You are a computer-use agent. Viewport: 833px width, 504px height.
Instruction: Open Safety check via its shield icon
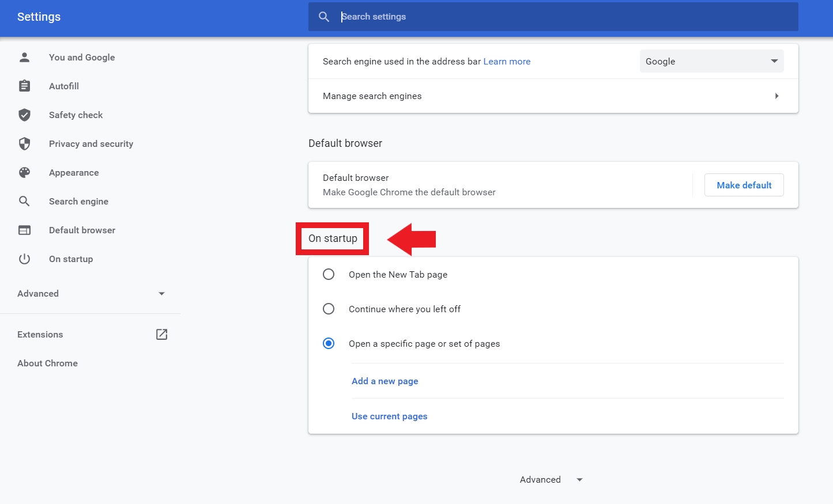tap(24, 115)
